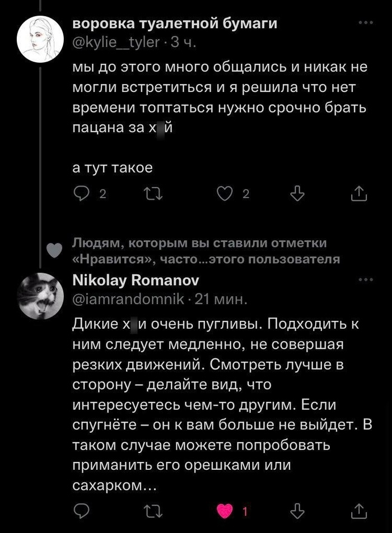
Task: Open more options for kylie__tyler's tweet
Action: (365, 23)
